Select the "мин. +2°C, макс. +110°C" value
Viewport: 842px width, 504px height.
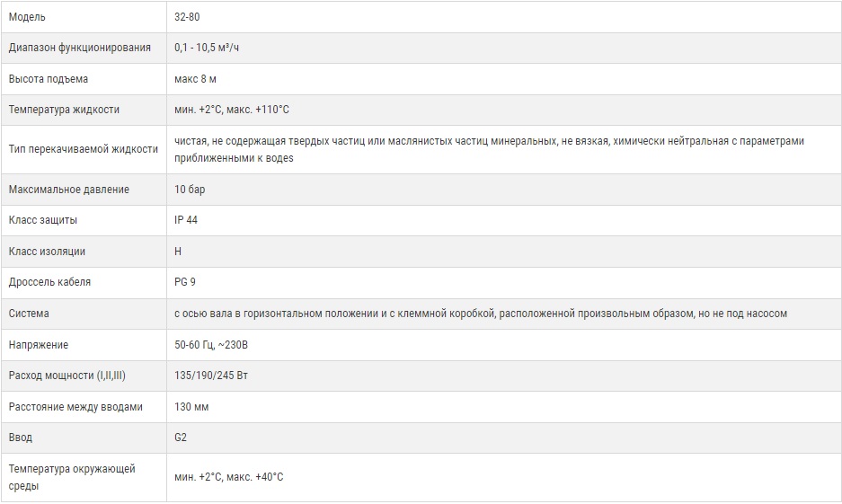232,110
